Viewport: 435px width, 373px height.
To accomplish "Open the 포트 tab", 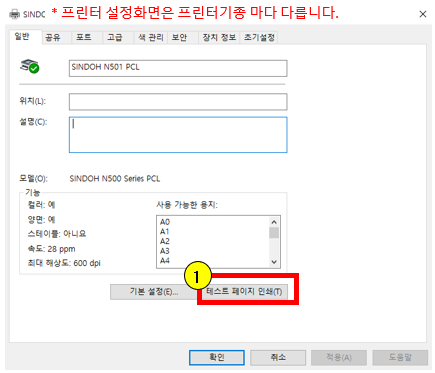I will coord(87,38).
